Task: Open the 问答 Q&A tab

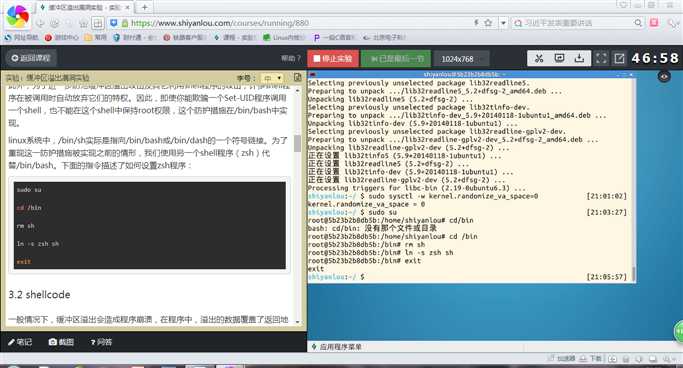Action: click(x=101, y=342)
